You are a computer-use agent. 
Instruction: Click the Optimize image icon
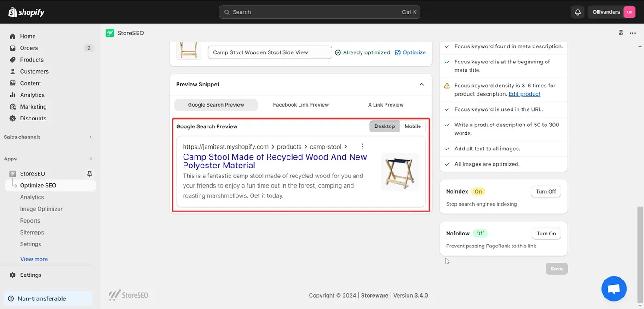point(398,52)
